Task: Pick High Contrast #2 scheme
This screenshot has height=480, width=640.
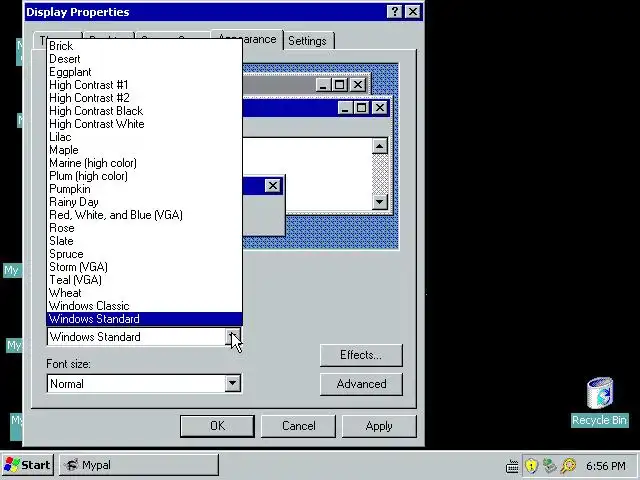Action: [144, 98]
